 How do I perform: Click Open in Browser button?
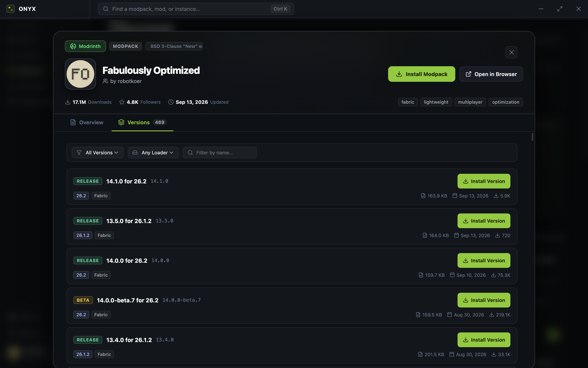491,74
